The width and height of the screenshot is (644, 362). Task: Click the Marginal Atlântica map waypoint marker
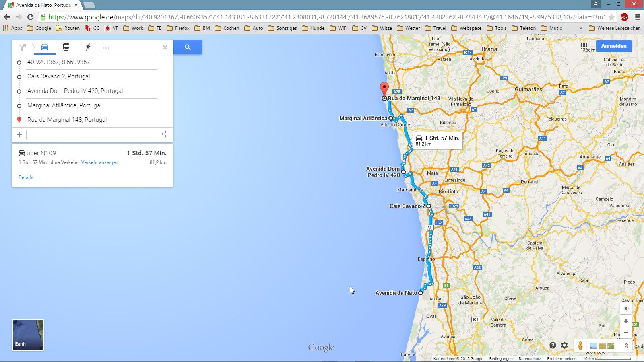point(391,118)
